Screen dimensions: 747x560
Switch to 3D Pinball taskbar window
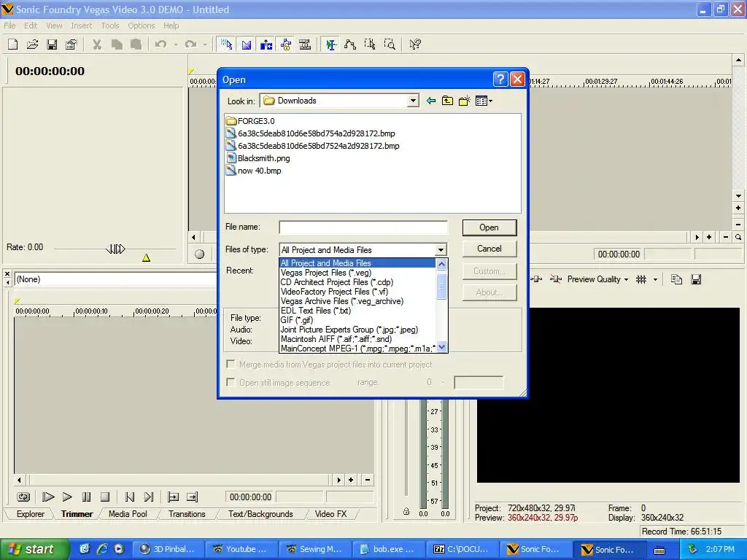click(x=168, y=549)
